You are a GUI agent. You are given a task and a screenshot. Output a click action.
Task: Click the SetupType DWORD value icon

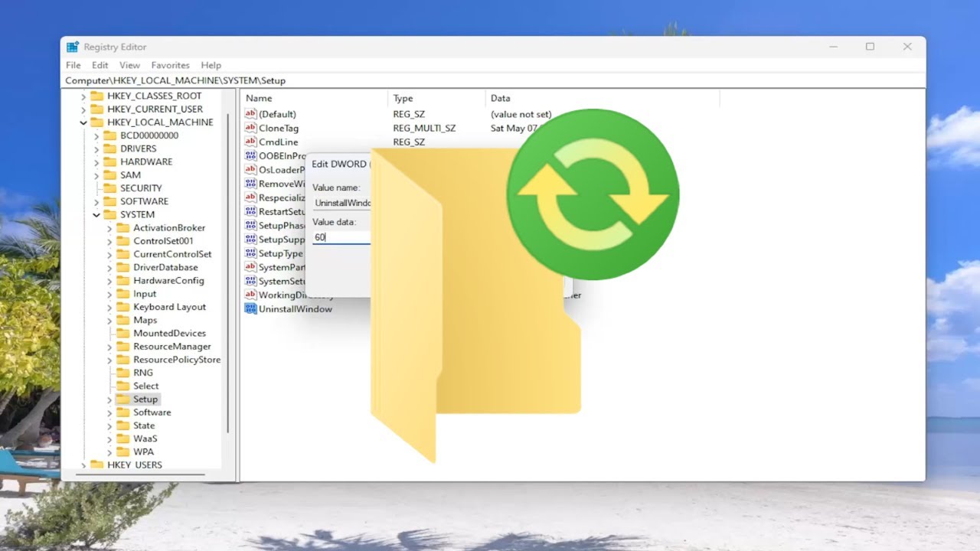coord(250,253)
